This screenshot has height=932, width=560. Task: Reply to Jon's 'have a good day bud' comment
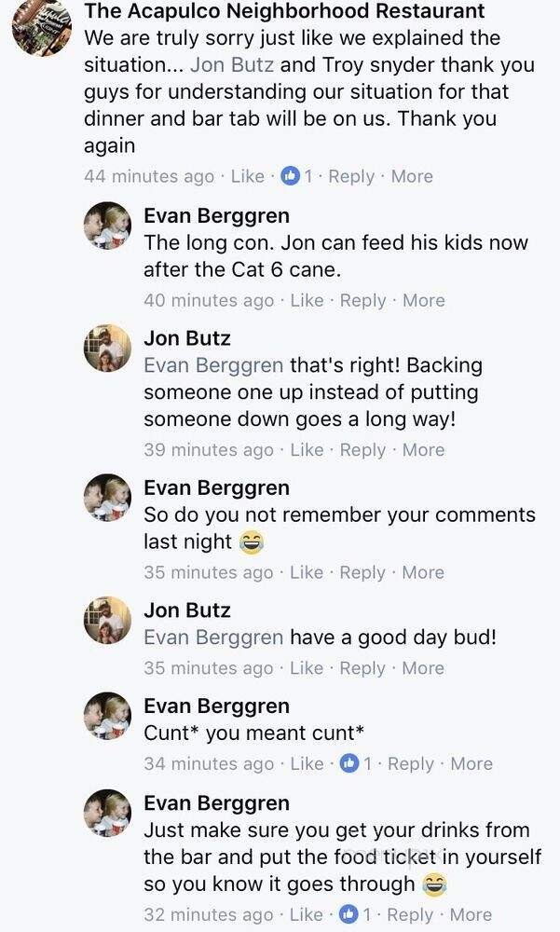coord(362,667)
